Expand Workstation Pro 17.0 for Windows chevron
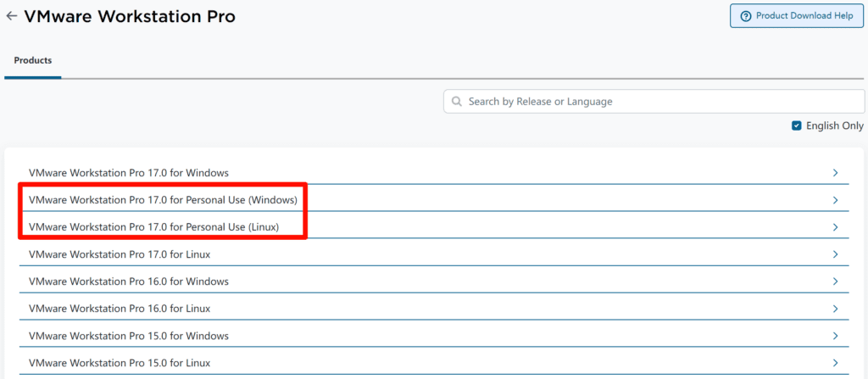868x379 pixels. (x=835, y=173)
